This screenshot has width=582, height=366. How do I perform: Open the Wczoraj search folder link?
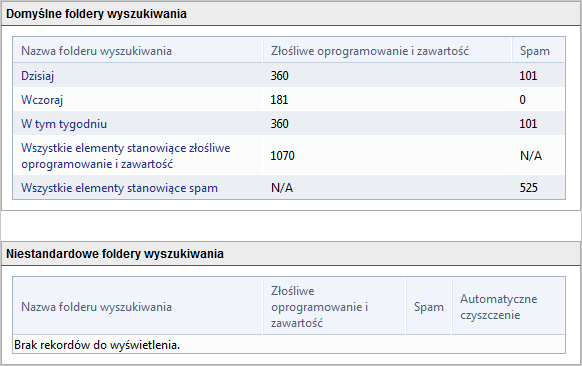42,100
